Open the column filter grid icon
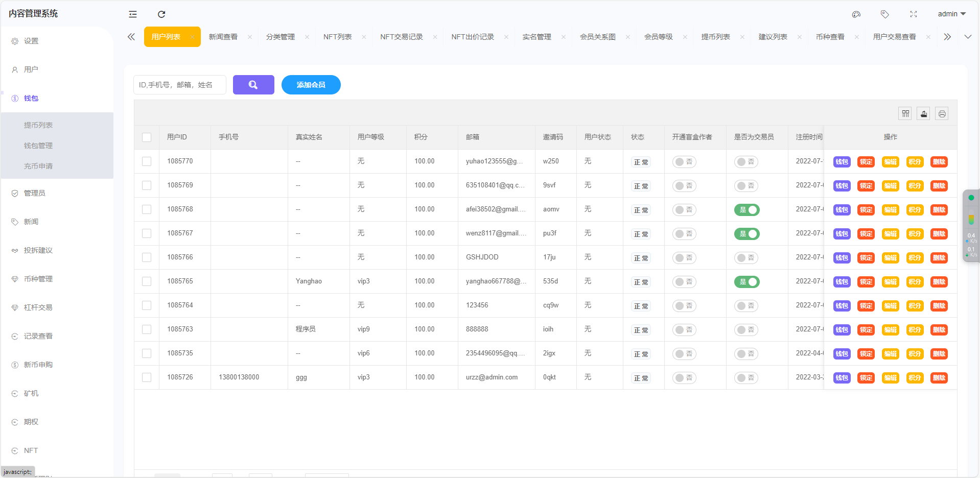This screenshot has width=980, height=478. click(x=905, y=113)
